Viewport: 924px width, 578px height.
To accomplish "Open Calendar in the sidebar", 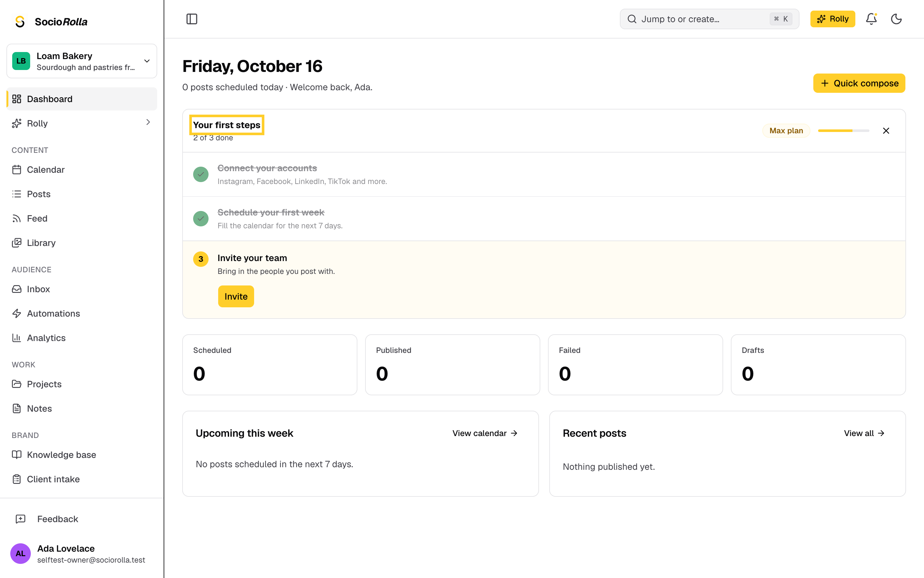I will point(82,170).
